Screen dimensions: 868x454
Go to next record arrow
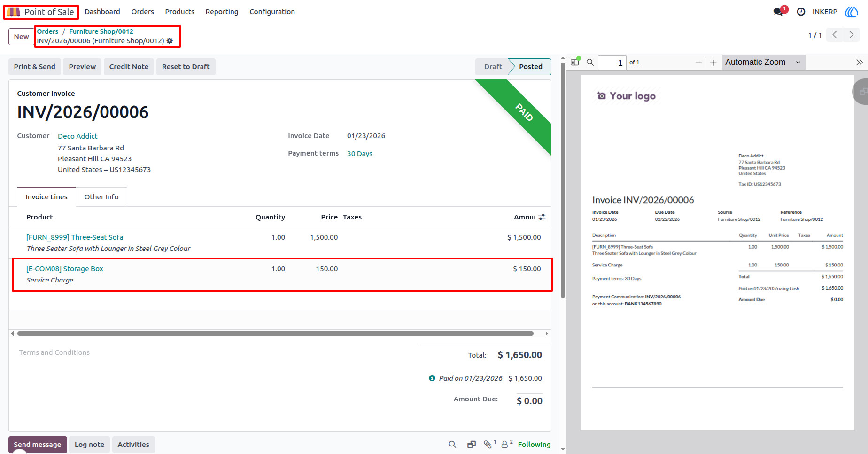point(851,35)
